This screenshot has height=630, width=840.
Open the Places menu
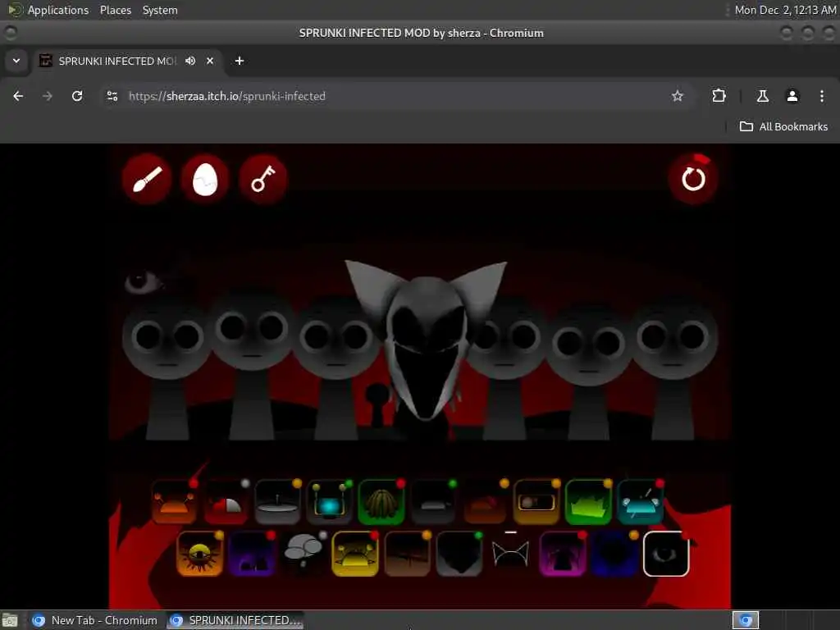coord(115,10)
